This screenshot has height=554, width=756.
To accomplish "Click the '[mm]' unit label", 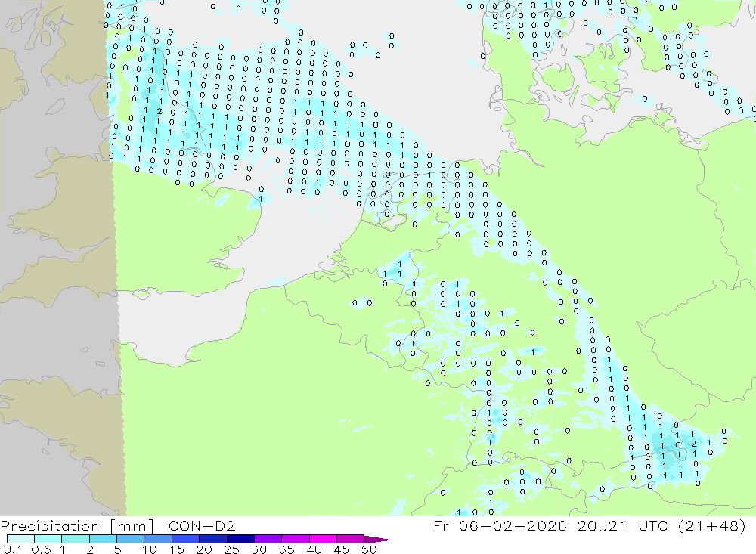I will coord(132,526).
